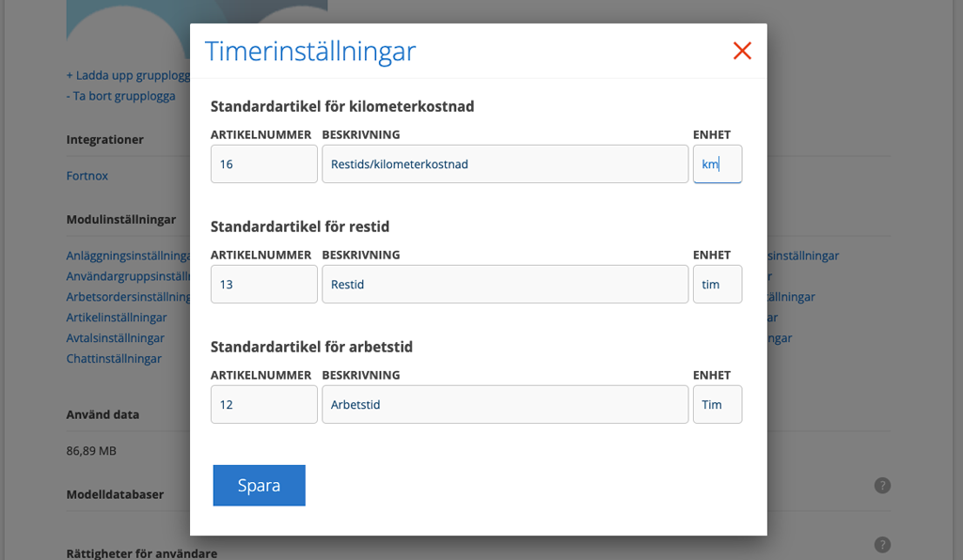Viewport: 963px width, 560px height.
Task: Edit arbetstid article number 12 field
Action: point(264,404)
